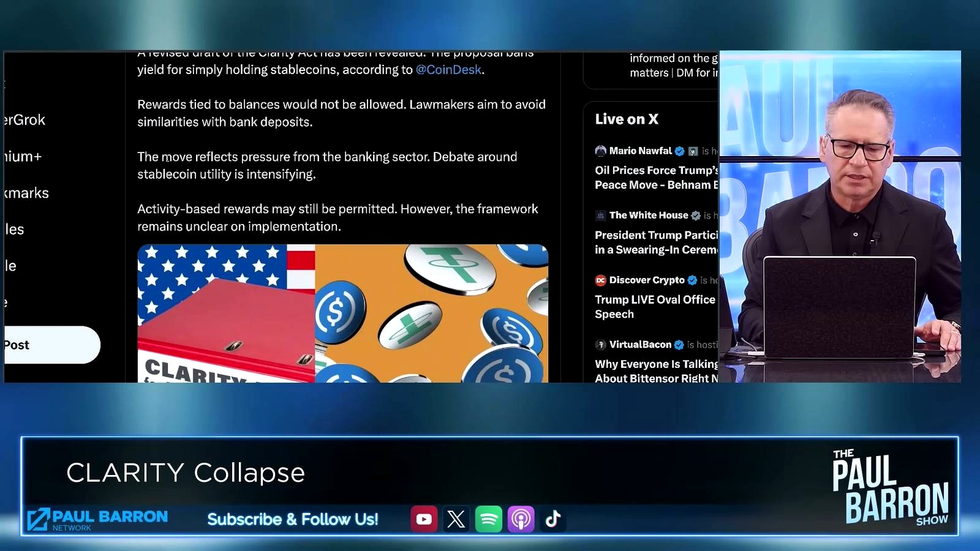Open the TikTok icon in the banner

click(x=553, y=519)
